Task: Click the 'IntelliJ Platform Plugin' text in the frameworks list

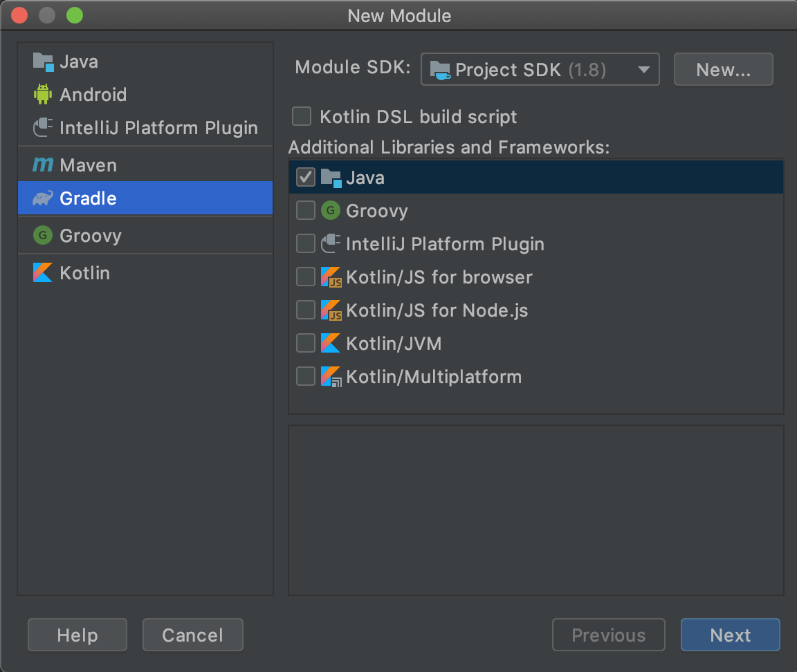Action: (446, 244)
